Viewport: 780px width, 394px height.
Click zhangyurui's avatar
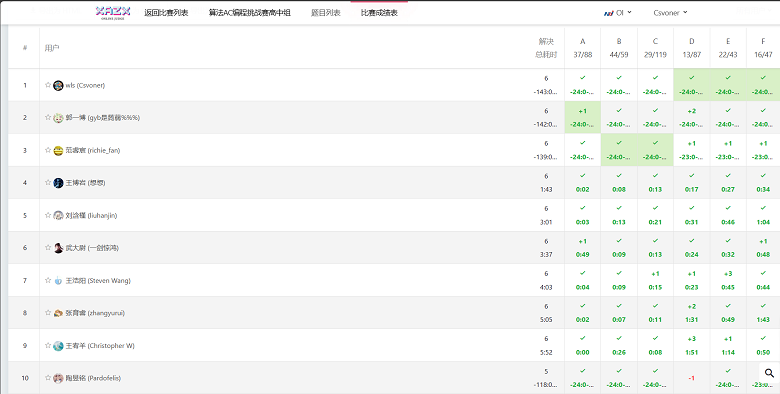(58, 313)
